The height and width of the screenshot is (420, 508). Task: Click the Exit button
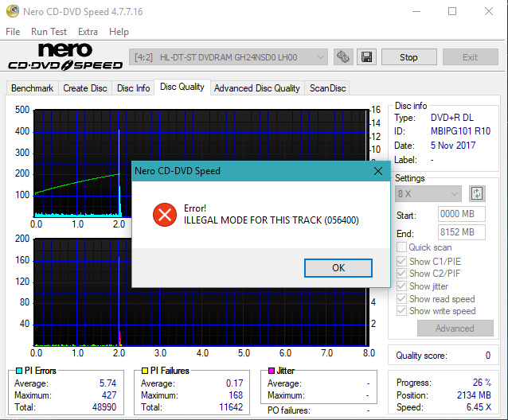click(470, 57)
